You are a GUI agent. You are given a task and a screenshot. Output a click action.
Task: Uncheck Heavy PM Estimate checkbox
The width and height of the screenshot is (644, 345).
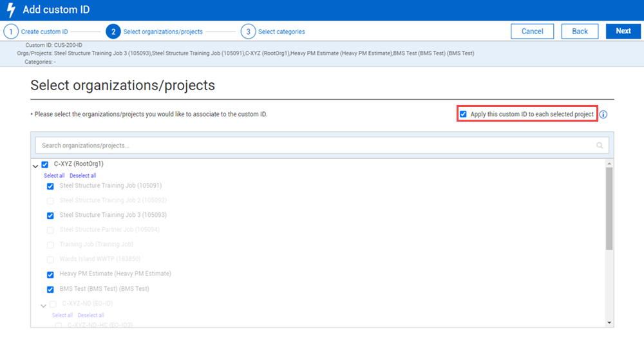click(x=50, y=274)
